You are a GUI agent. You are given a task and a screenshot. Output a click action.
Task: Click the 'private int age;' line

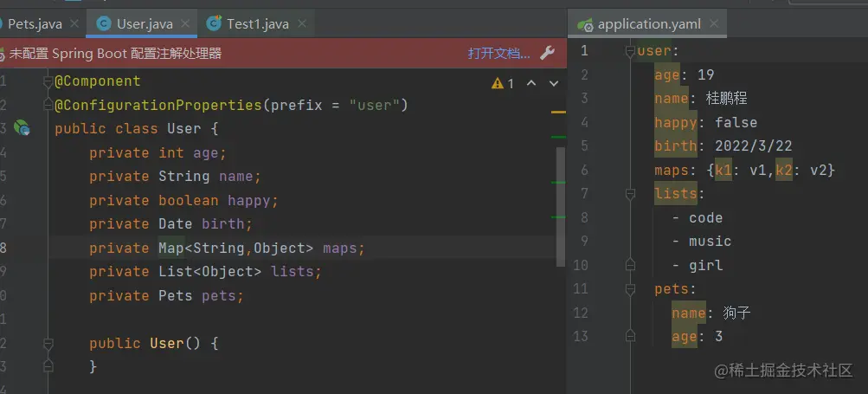158,153
